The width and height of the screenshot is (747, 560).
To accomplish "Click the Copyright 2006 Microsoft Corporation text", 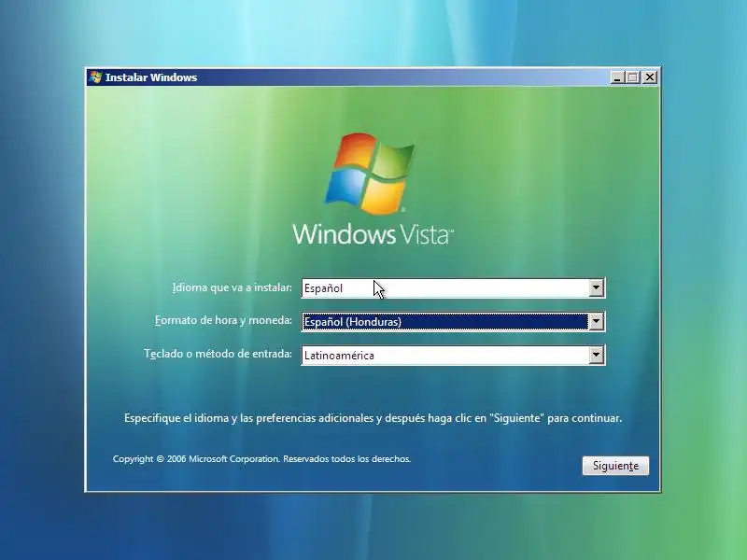I will coord(261,459).
